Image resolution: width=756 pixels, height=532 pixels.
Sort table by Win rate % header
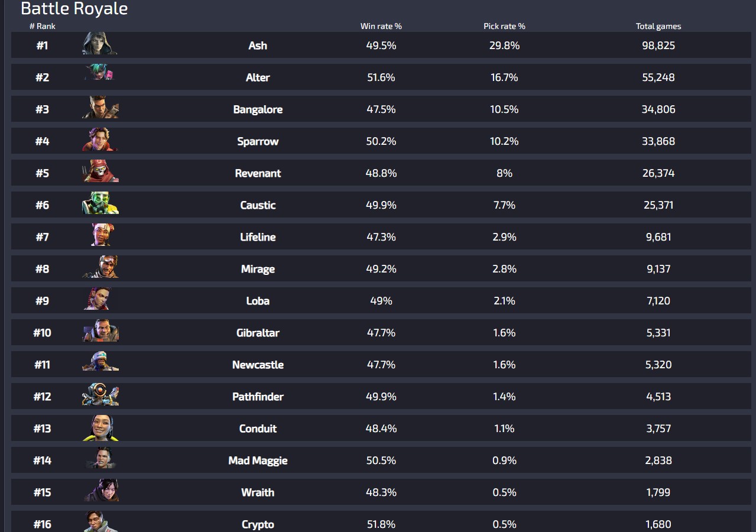[381, 26]
